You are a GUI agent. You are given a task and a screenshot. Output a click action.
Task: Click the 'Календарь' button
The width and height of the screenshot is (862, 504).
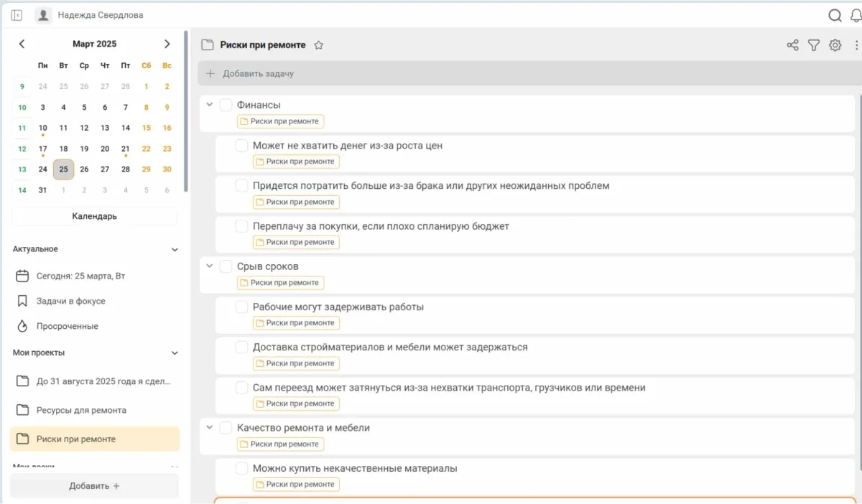(94, 216)
